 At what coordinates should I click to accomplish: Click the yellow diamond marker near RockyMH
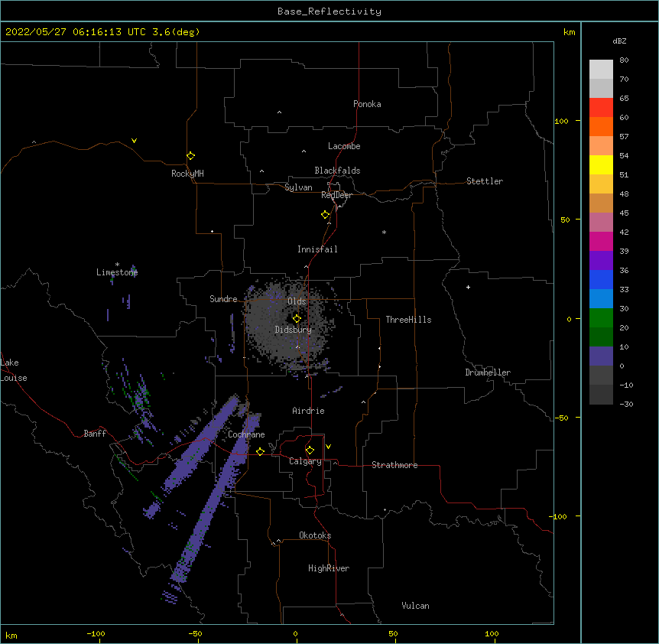click(191, 156)
